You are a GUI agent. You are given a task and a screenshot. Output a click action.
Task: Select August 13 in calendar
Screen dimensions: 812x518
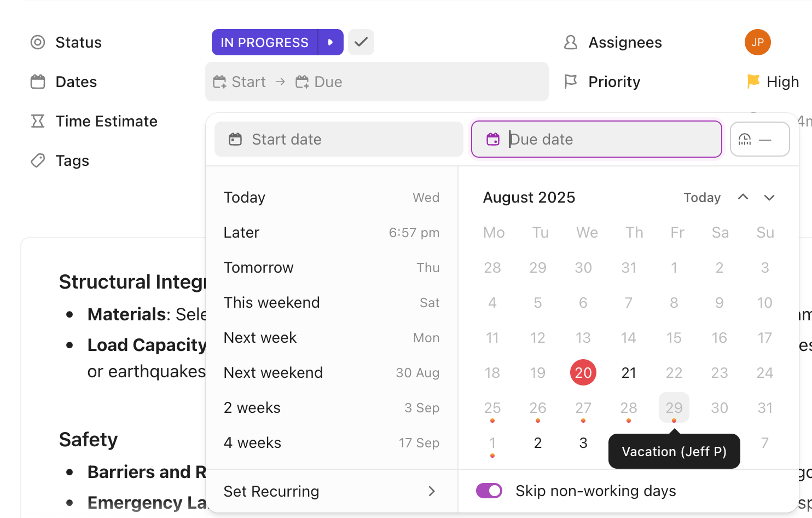[x=583, y=337]
